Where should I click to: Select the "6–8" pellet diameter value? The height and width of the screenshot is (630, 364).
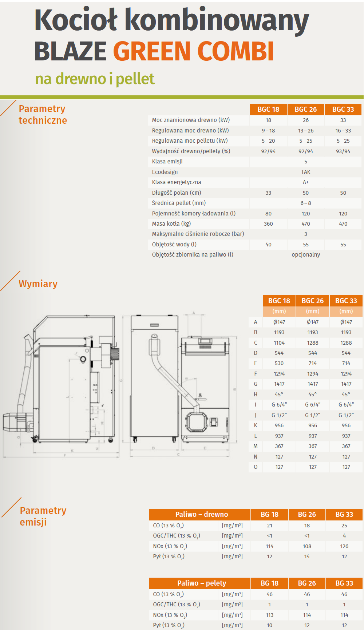click(x=306, y=203)
